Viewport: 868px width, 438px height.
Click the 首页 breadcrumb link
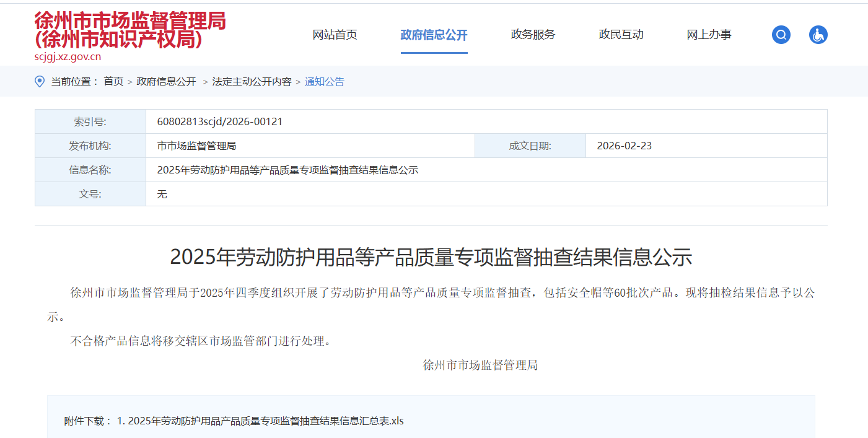(x=113, y=81)
